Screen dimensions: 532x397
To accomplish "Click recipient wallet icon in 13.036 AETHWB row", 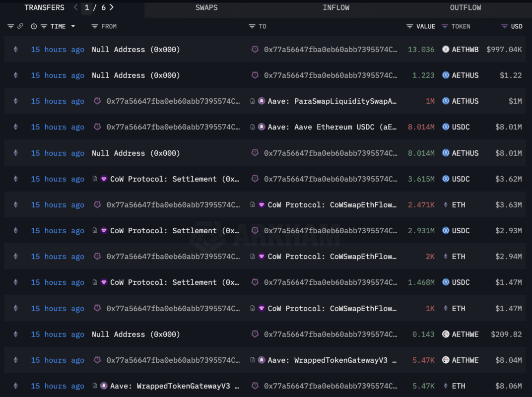I will tap(255, 50).
